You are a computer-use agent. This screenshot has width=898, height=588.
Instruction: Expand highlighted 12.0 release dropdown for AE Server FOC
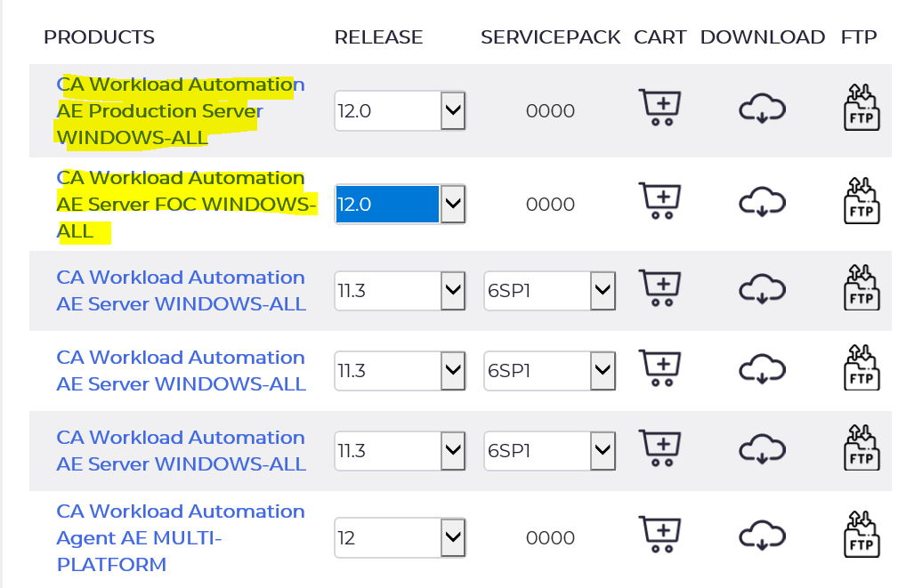(400, 204)
